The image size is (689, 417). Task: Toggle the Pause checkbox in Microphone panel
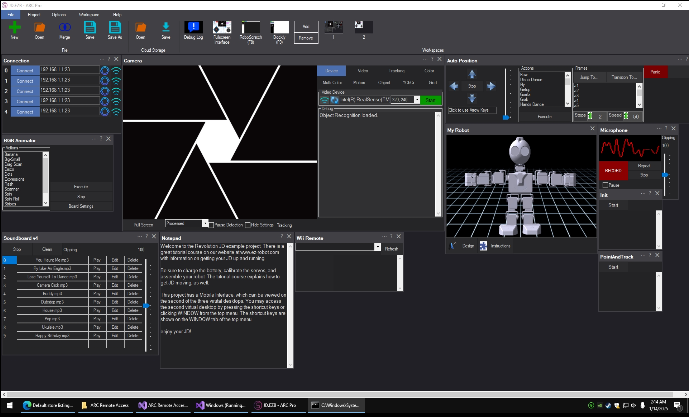point(606,185)
